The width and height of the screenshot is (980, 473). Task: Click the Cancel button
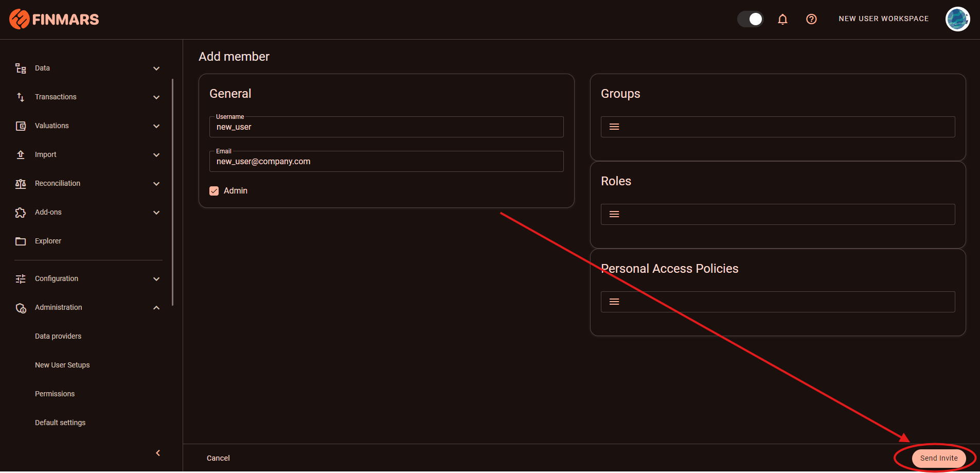[x=218, y=458]
